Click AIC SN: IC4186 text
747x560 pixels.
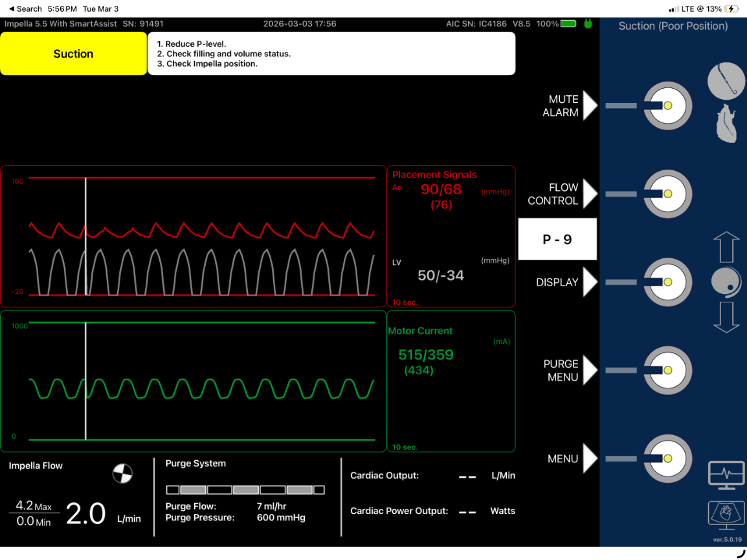point(476,23)
